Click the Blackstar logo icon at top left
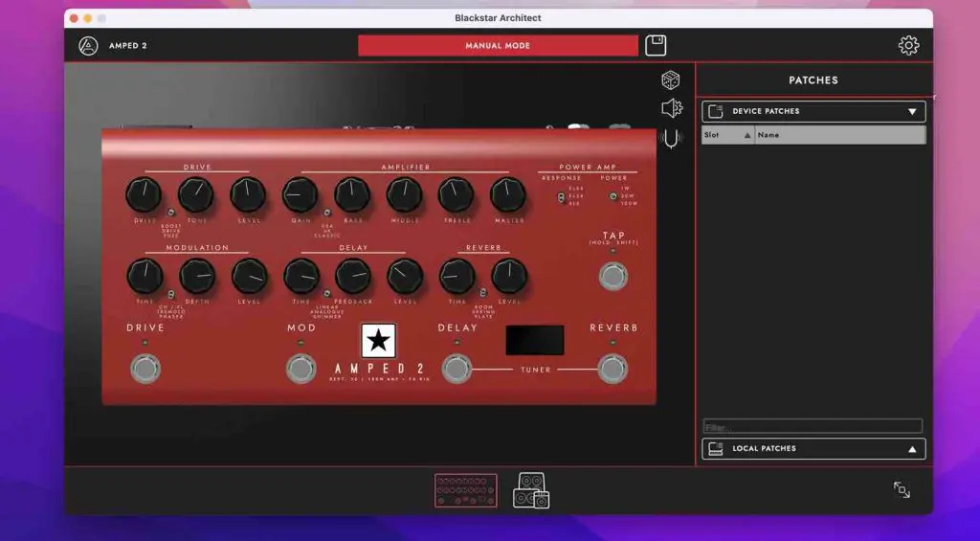The width and height of the screenshot is (980, 541). tap(88, 45)
